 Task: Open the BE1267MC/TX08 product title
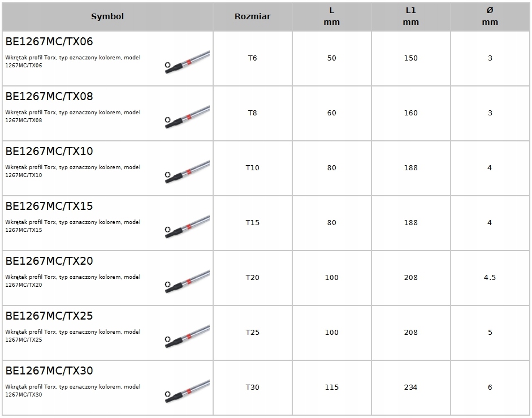point(49,97)
